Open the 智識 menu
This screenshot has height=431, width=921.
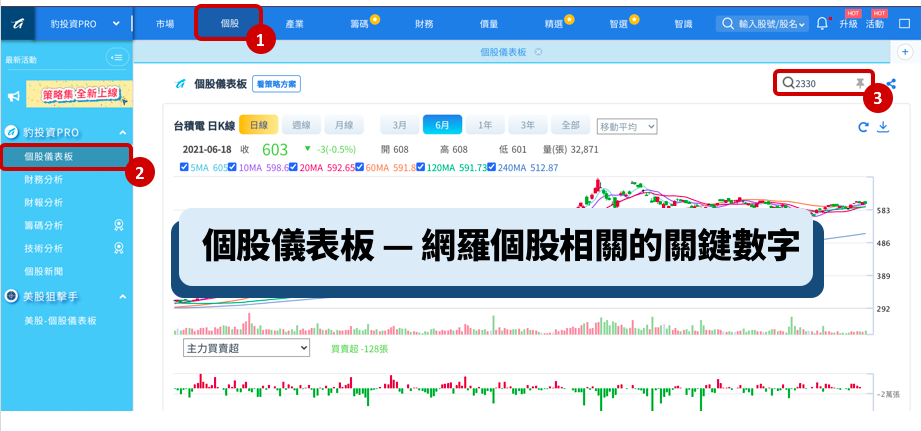point(683,24)
